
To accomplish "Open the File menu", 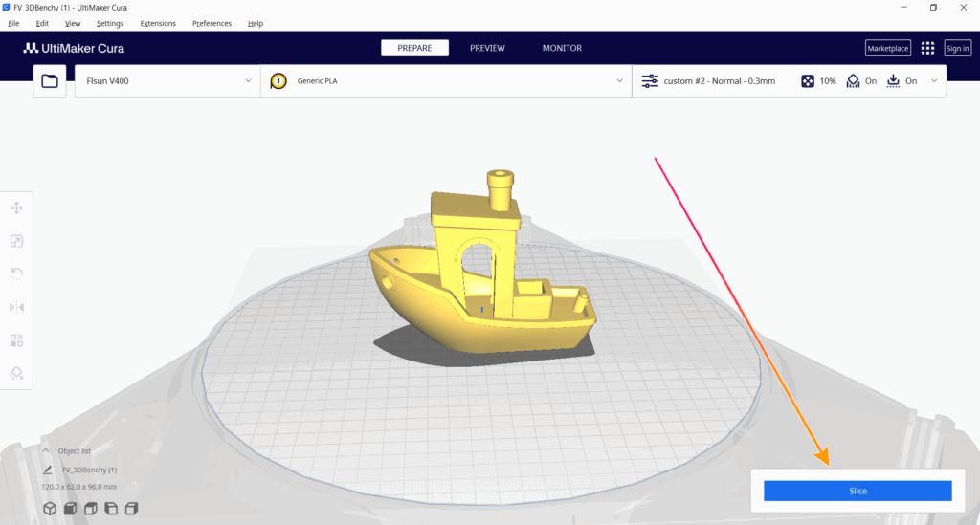I will tap(13, 24).
